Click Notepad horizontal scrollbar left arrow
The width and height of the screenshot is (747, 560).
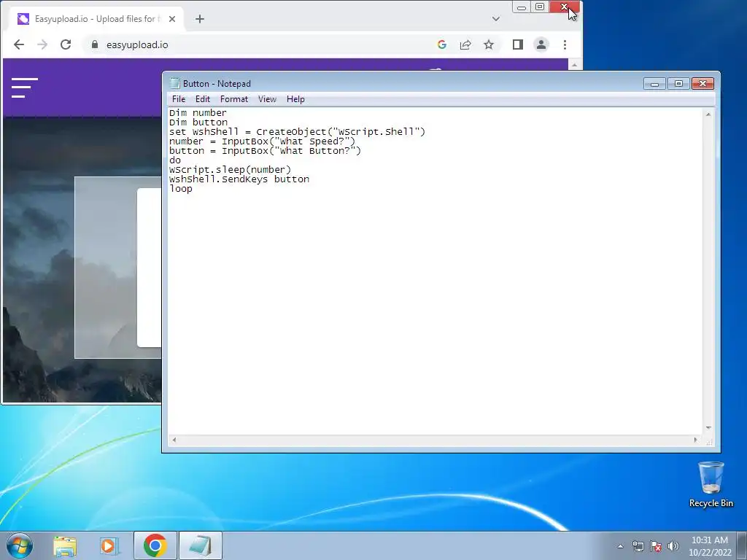[174, 440]
